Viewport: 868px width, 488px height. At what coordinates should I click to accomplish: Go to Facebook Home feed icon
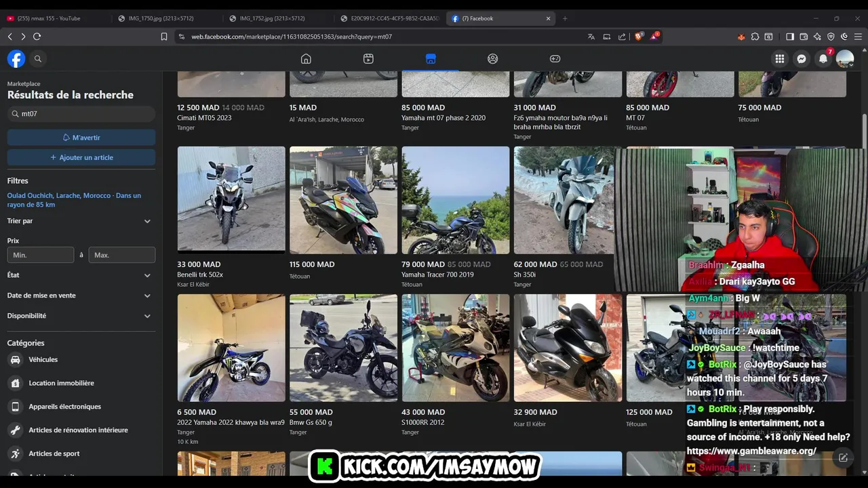tap(306, 59)
